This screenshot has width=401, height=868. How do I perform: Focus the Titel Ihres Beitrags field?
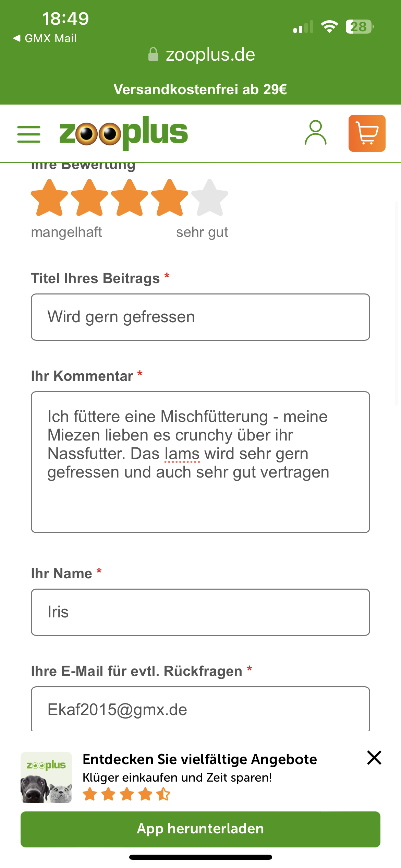(x=200, y=317)
